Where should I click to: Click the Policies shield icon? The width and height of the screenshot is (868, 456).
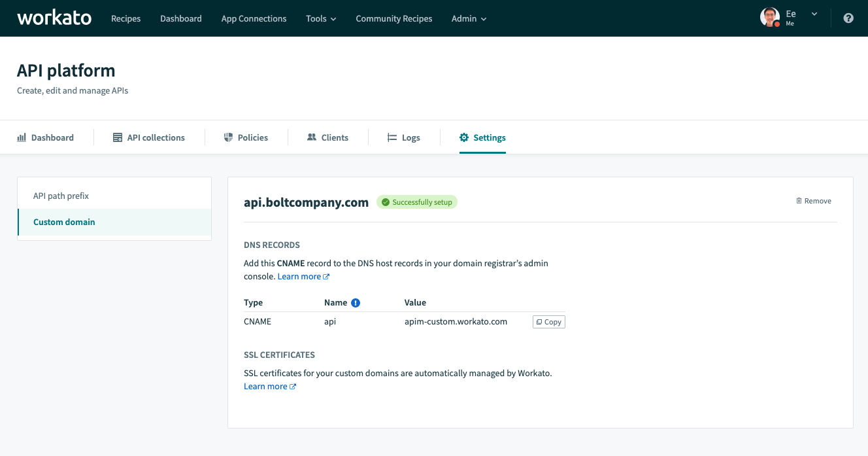click(x=228, y=137)
